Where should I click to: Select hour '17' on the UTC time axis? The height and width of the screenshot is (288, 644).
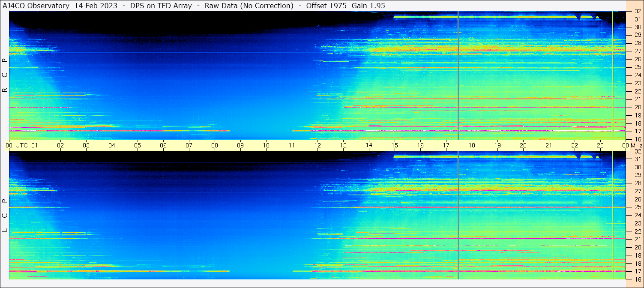(446, 145)
